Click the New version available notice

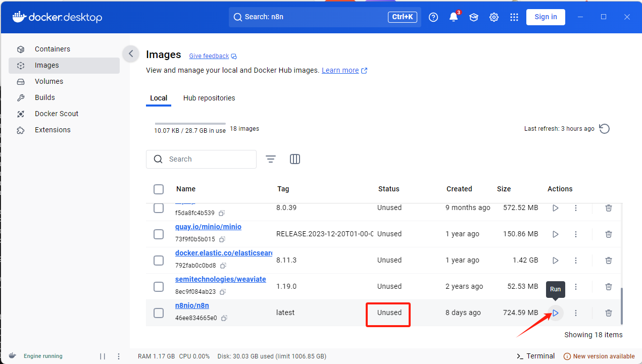[x=599, y=356]
